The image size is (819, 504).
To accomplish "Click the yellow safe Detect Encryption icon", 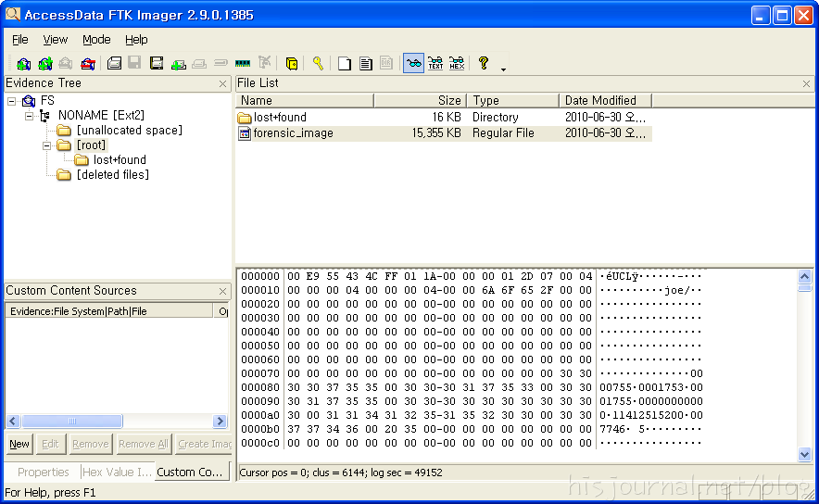I will [x=292, y=64].
